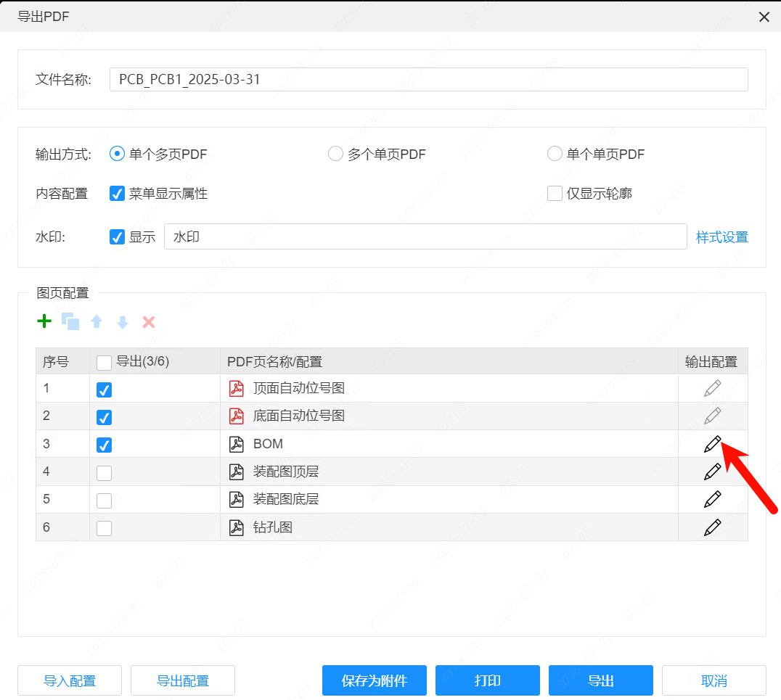Check the export box for 装配图顶层

pos(104,472)
